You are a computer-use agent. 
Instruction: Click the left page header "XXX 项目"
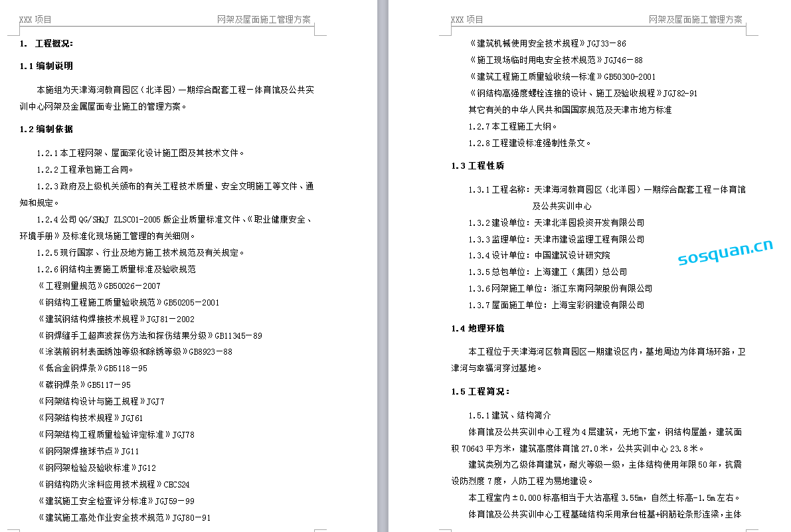(35, 20)
